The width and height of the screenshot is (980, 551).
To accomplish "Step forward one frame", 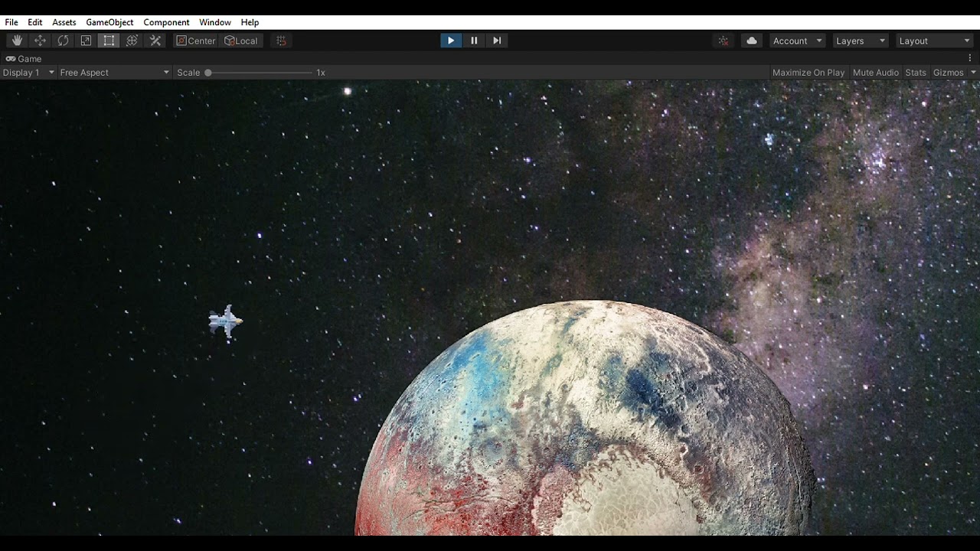I will pos(497,41).
